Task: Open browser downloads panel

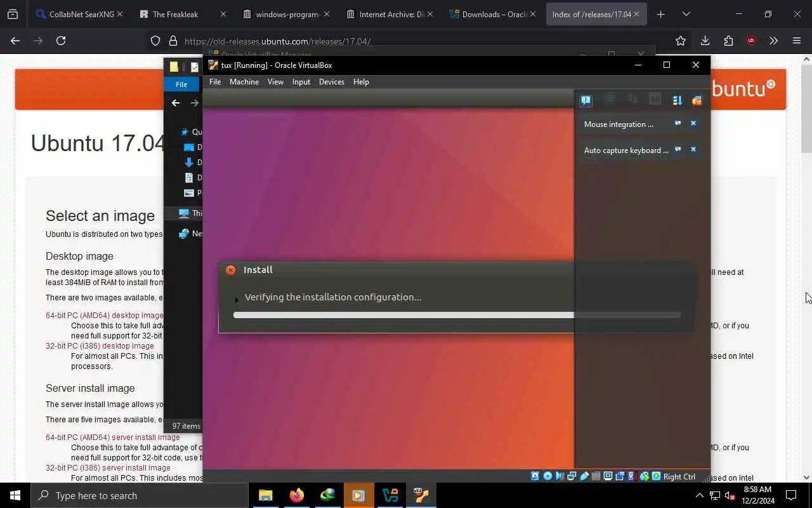Action: point(705,41)
